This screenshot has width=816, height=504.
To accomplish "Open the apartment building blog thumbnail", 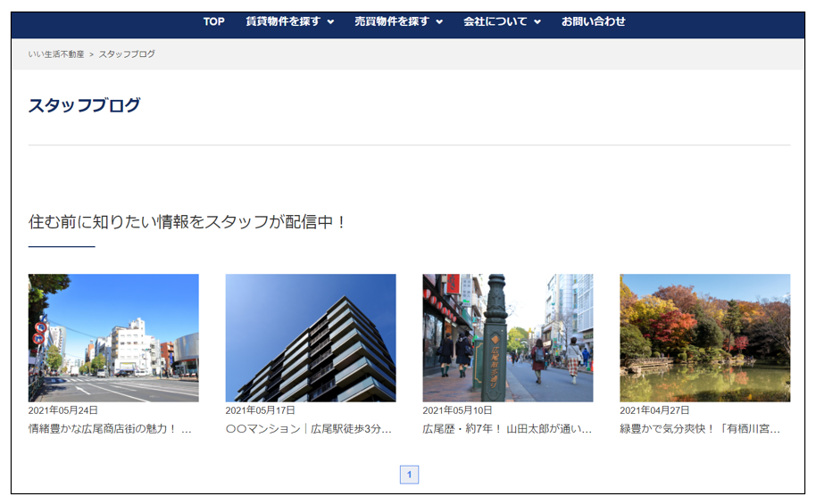I will (311, 337).
